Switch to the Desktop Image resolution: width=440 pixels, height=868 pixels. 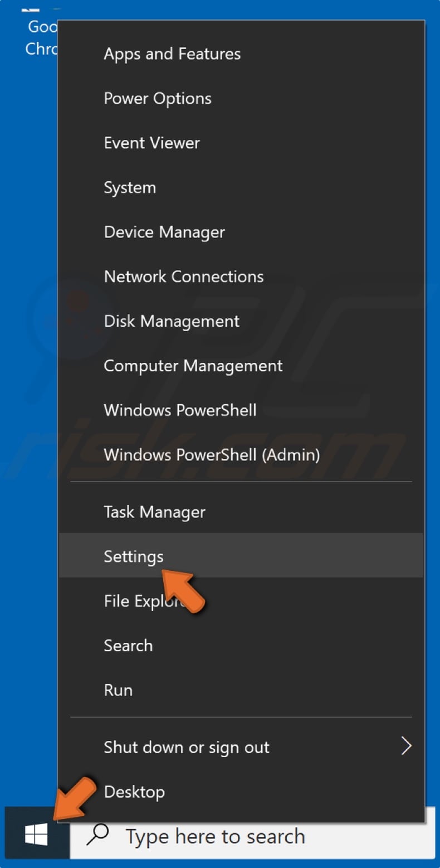point(134,792)
